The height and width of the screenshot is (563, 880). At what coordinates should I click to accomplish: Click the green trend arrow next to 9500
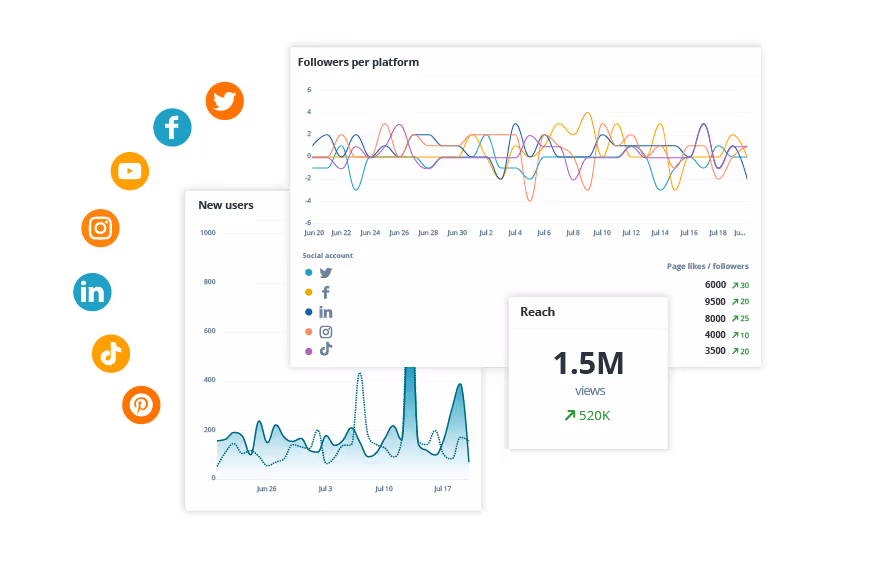pos(735,302)
